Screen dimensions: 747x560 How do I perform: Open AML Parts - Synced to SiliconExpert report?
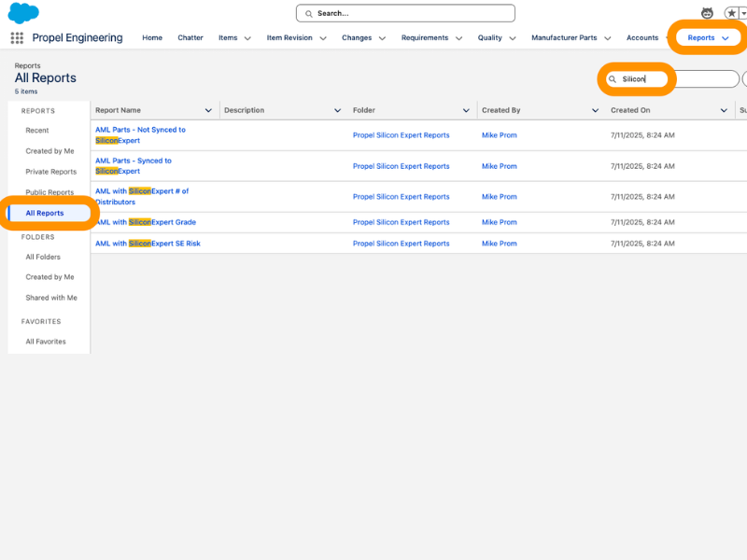pos(134,166)
